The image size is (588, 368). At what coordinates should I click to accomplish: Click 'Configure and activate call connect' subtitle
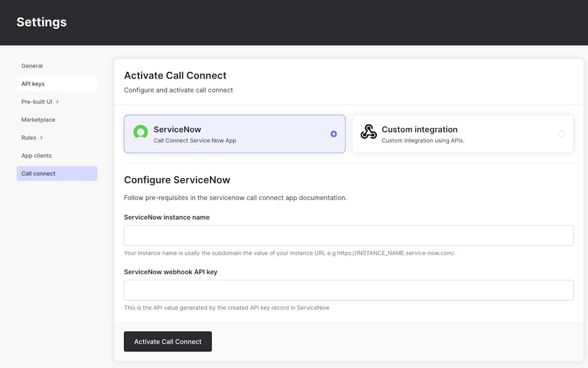coord(179,90)
